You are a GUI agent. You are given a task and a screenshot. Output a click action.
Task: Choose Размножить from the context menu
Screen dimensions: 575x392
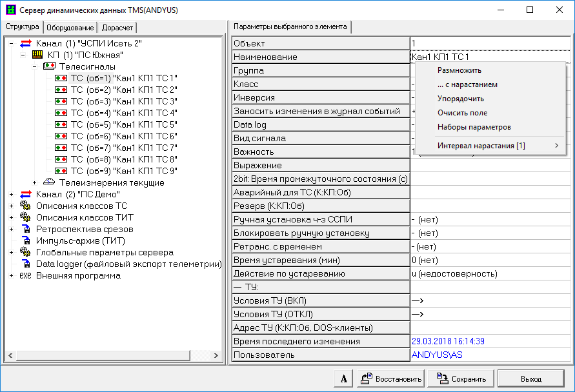point(459,70)
